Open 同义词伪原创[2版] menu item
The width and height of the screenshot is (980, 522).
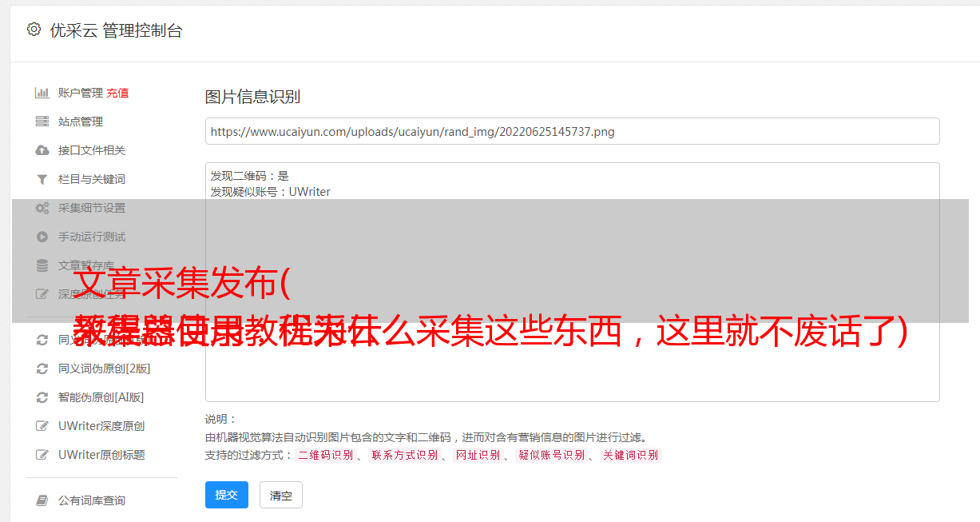tap(104, 369)
